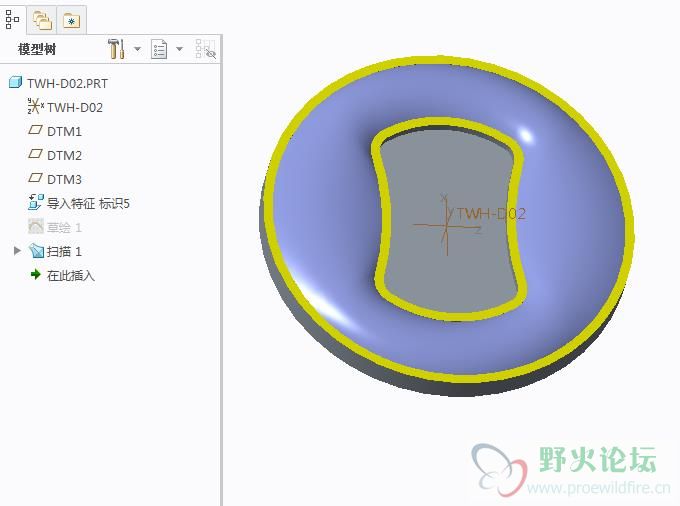Open the tree show list icon
Image resolution: width=680 pixels, height=506 pixels.
tap(159, 49)
